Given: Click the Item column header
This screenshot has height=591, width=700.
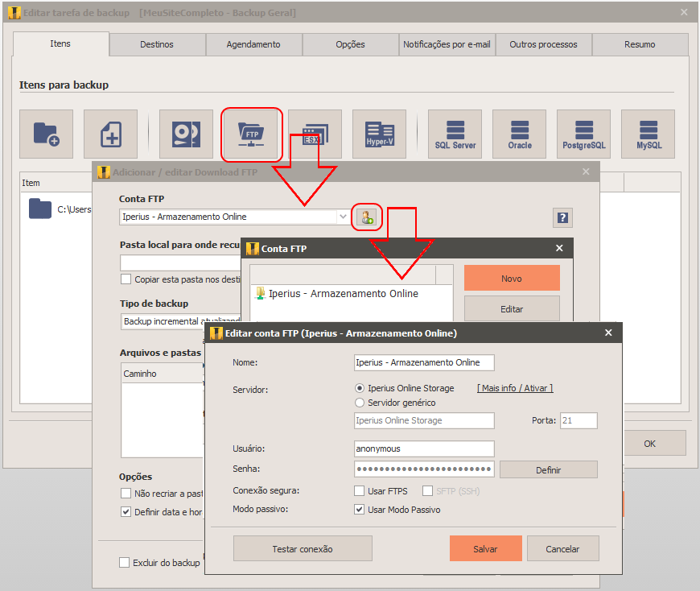Looking at the screenshot, I should pyautogui.click(x=56, y=183).
